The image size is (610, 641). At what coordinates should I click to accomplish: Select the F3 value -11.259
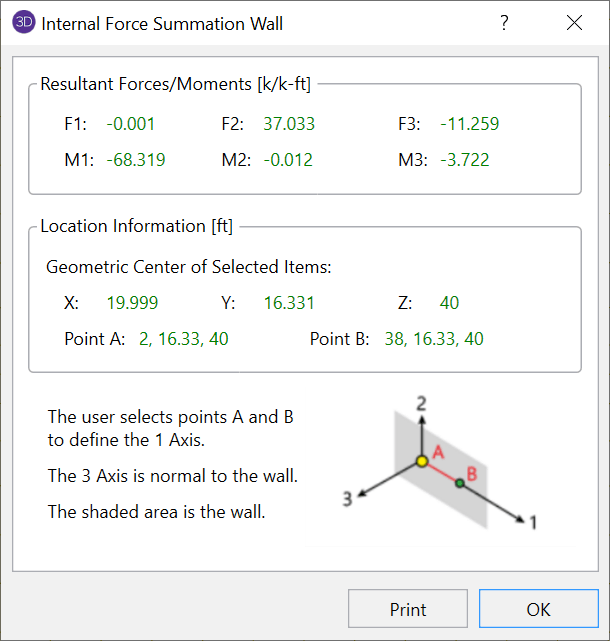[x=469, y=125]
